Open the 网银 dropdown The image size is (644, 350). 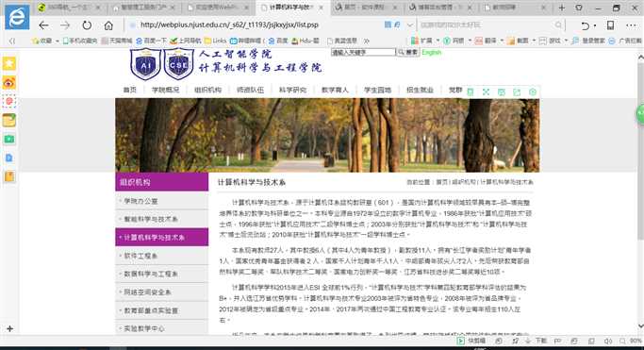coord(456,41)
